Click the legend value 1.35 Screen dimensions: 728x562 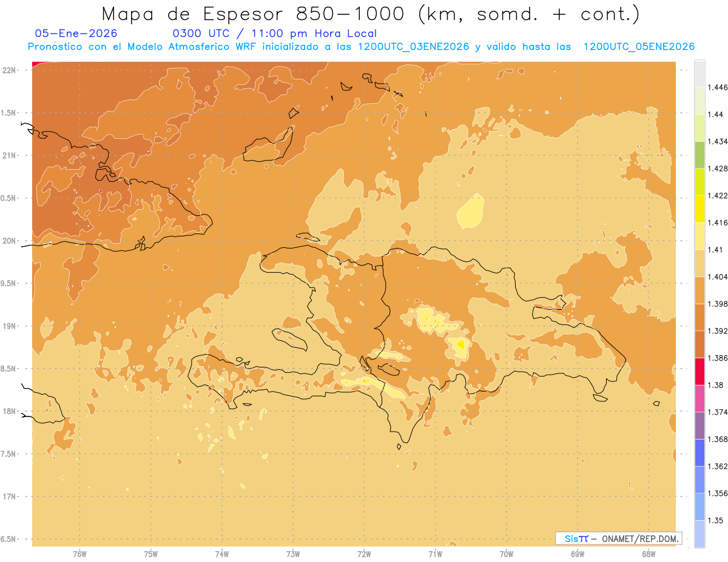[715, 521]
